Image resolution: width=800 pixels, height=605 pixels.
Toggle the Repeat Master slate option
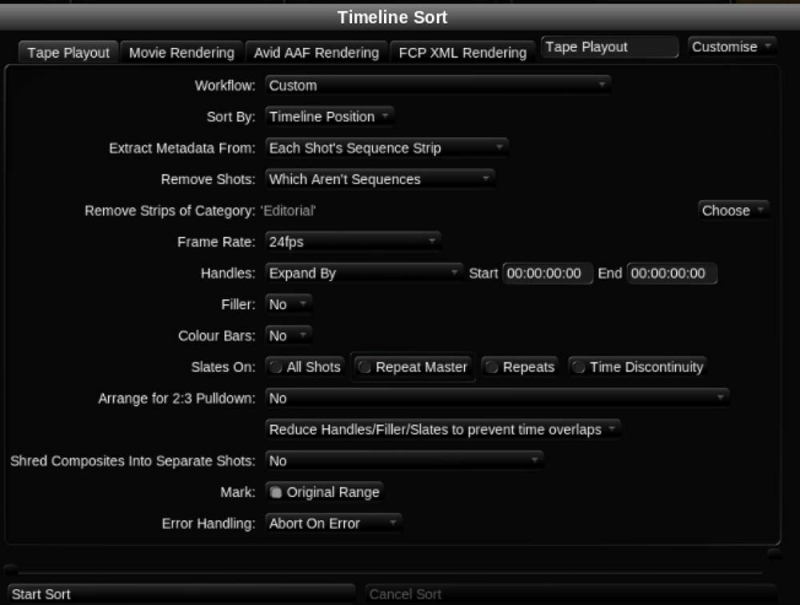[414, 367]
